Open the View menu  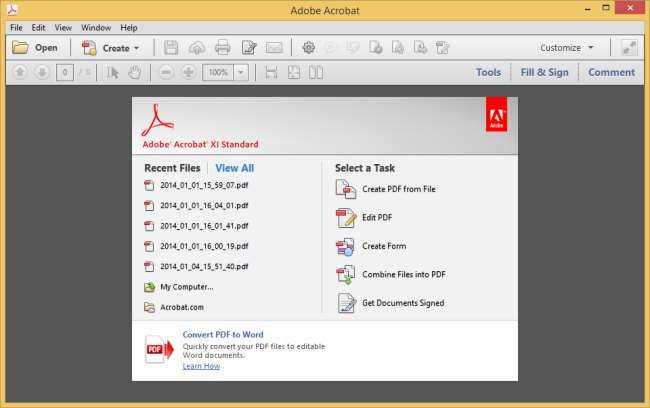pos(63,28)
